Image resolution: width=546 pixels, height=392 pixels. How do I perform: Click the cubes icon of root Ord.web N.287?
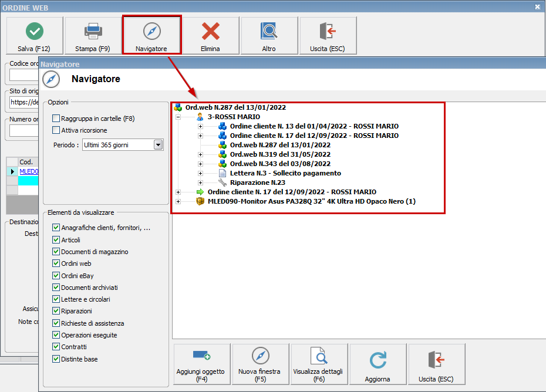coord(178,107)
